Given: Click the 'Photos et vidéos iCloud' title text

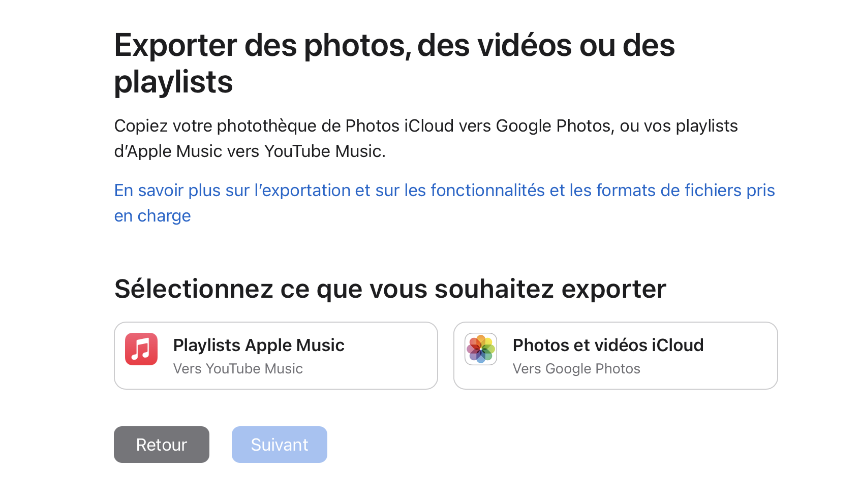Looking at the screenshot, I should 608,345.
